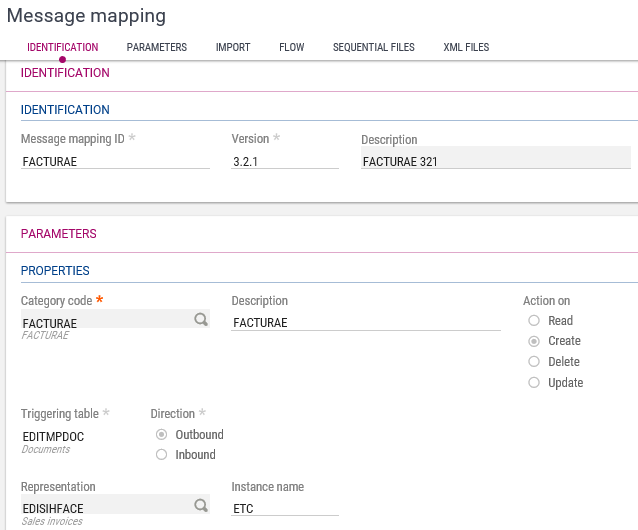Select the Create action radio button

click(x=534, y=341)
